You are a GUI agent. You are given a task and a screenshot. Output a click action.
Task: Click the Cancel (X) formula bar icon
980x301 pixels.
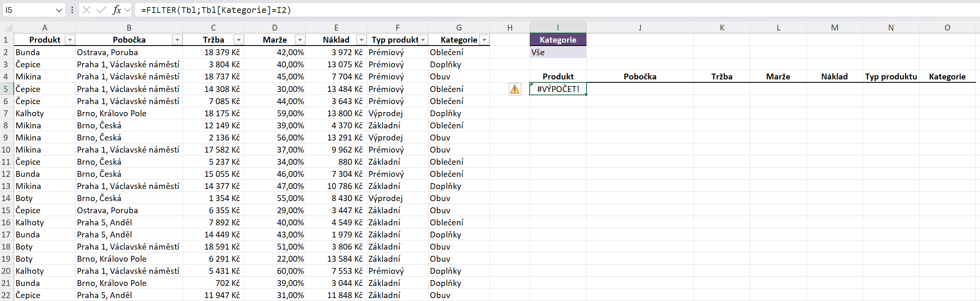[86, 10]
